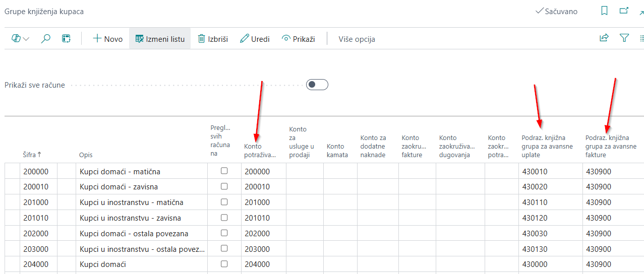644x274 pixels.
Task: Click avansne fakture 430900 in row 200000
Action: (x=613, y=171)
